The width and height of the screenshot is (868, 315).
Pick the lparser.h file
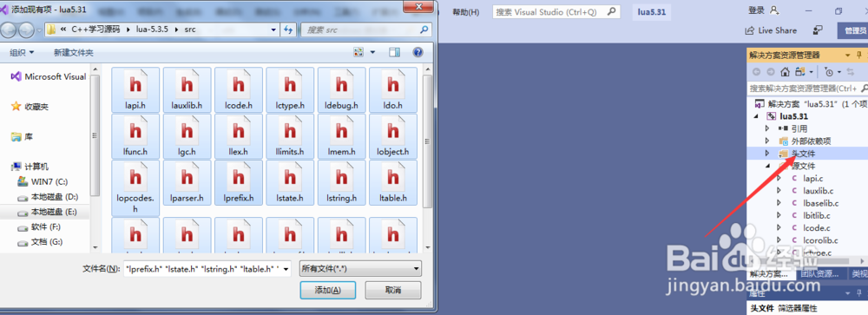[187, 183]
